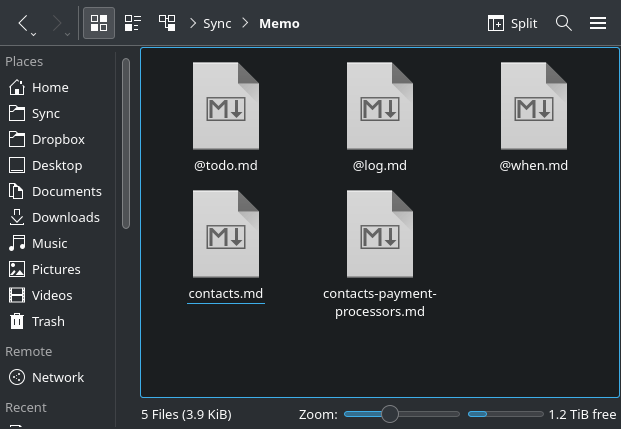The image size is (621, 429).
Task: Click the contacts.md file icon
Action: [225, 235]
